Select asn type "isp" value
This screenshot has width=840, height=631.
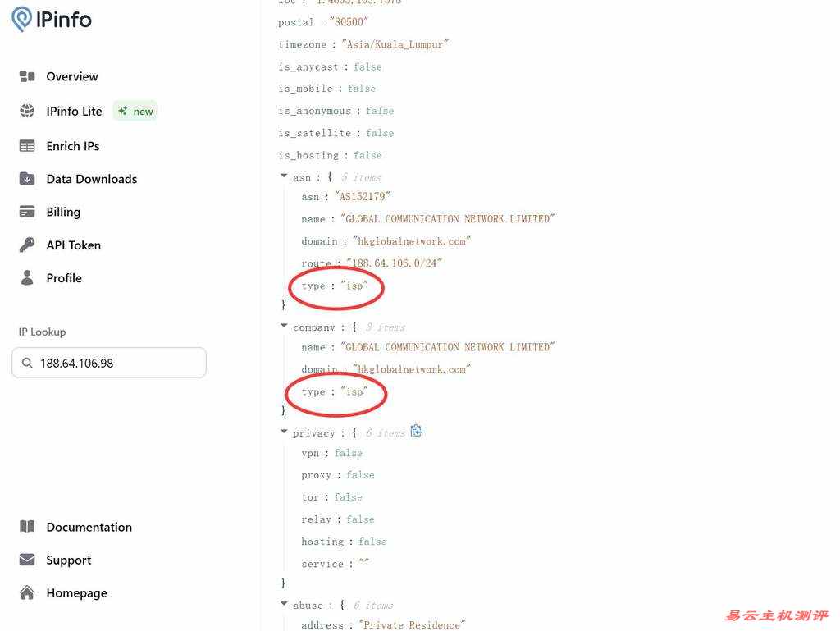tap(354, 286)
